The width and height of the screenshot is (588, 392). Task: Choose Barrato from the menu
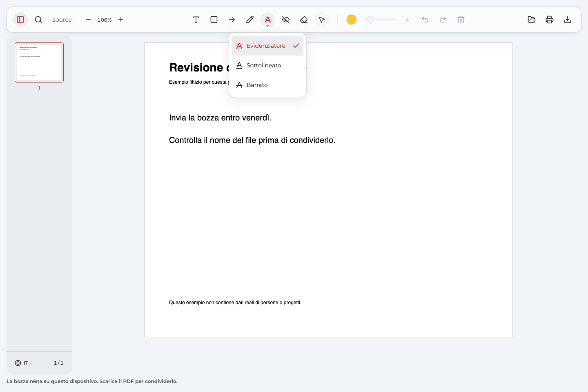267,85
